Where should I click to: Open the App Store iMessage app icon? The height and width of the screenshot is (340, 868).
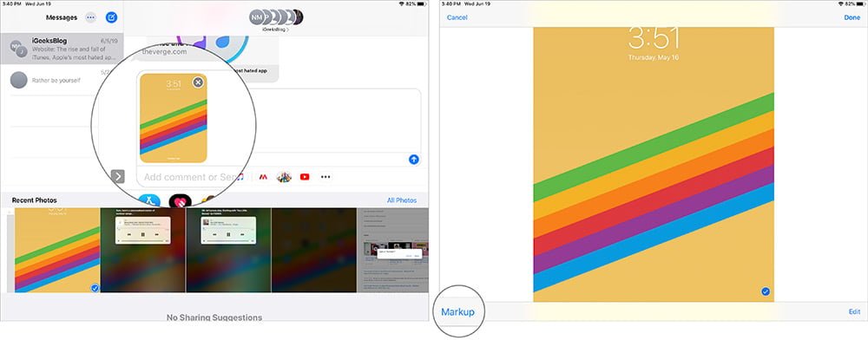point(150,200)
